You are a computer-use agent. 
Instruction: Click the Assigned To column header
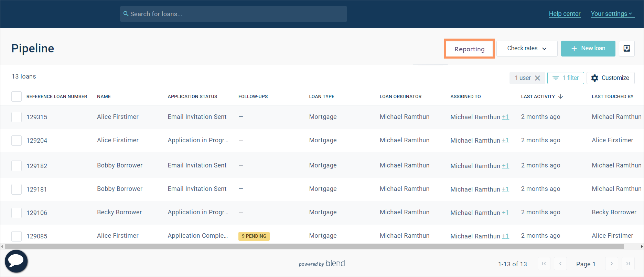click(465, 96)
